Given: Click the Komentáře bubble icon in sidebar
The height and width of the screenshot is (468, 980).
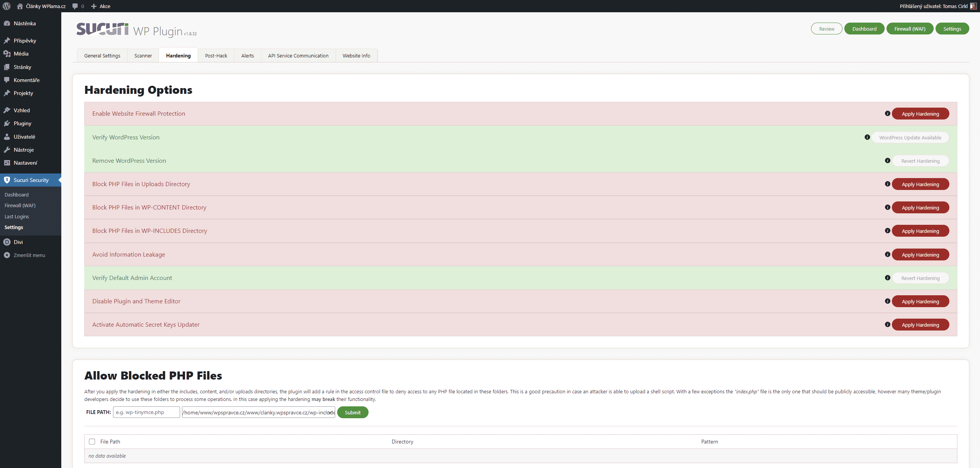Looking at the screenshot, I should coord(7,80).
